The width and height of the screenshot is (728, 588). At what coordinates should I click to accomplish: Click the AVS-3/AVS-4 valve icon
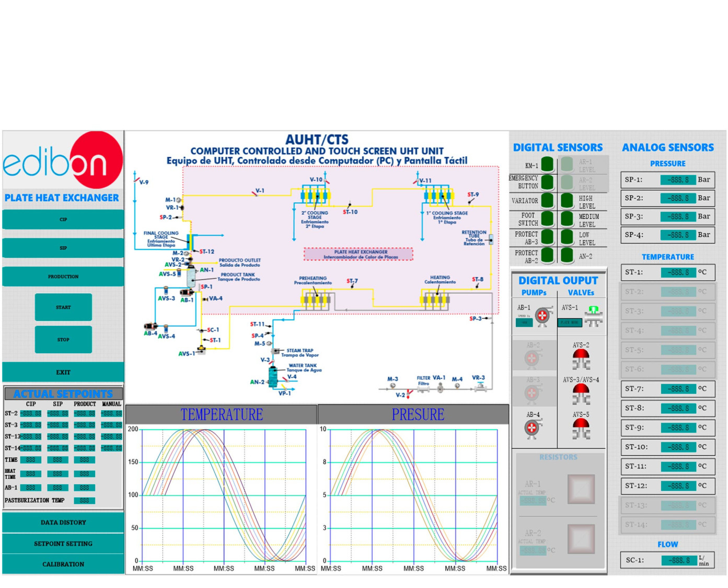(581, 394)
